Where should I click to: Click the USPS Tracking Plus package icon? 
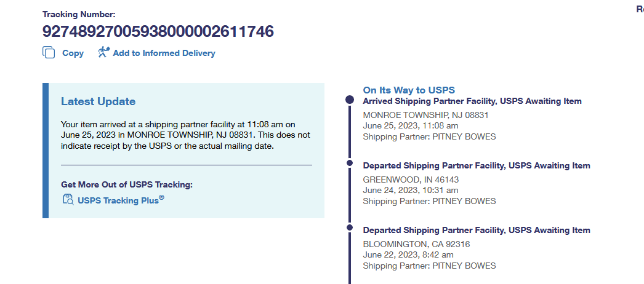click(68, 199)
